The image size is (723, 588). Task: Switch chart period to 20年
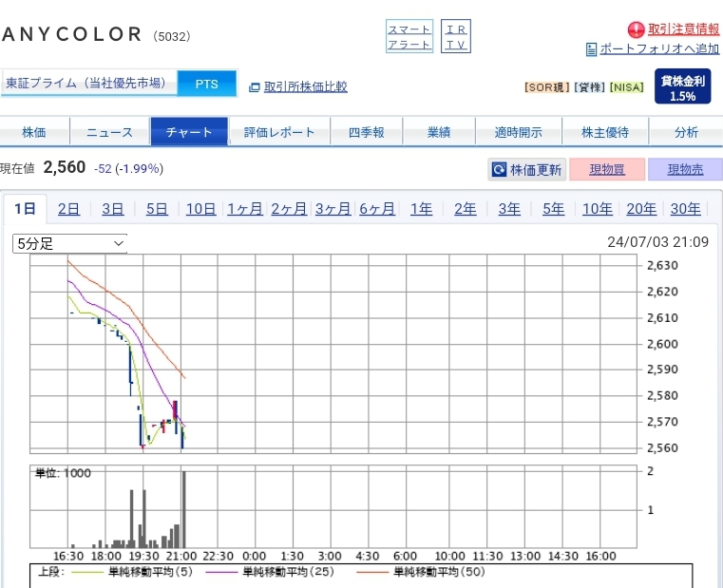point(641,209)
